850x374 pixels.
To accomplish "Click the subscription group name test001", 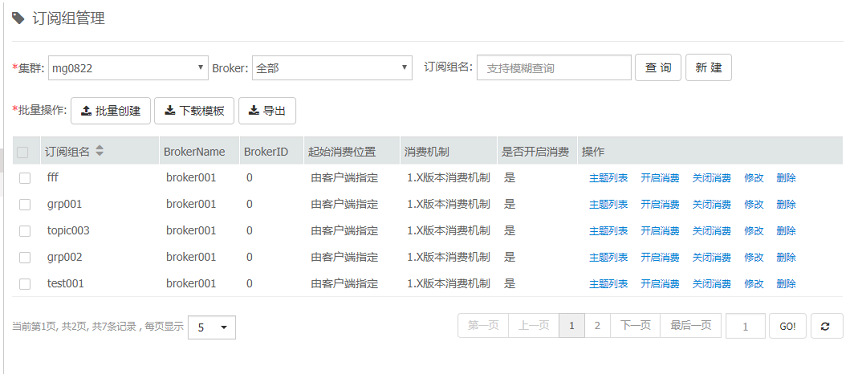I will point(66,283).
